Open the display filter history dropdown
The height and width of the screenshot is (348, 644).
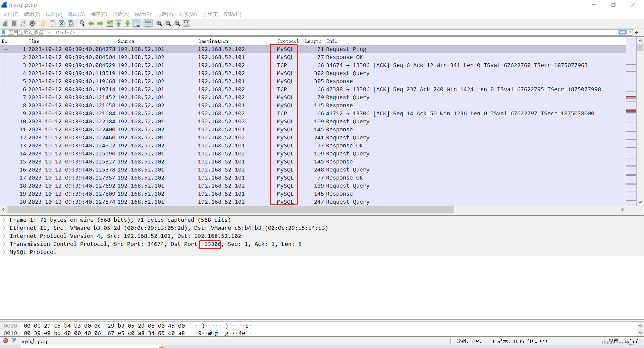tap(630, 32)
